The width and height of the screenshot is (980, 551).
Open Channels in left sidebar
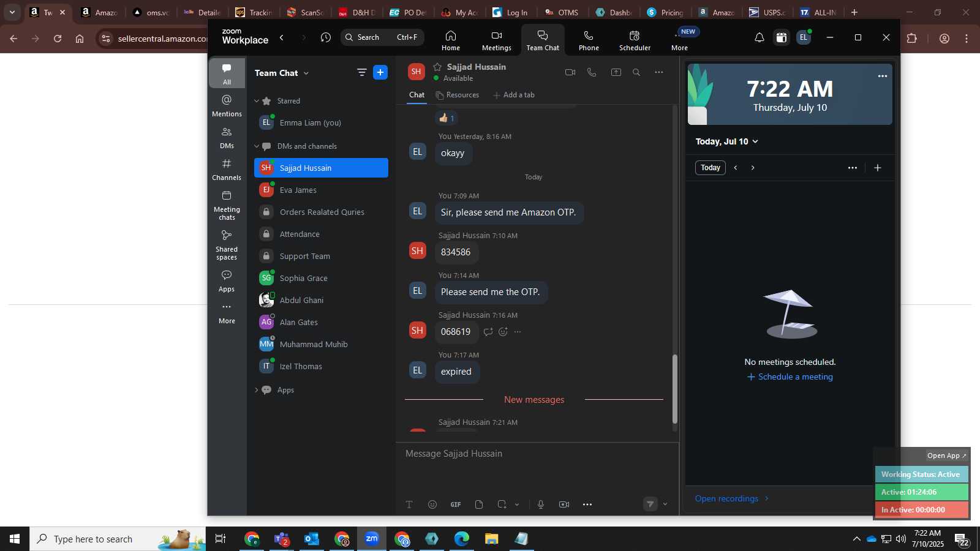click(227, 170)
